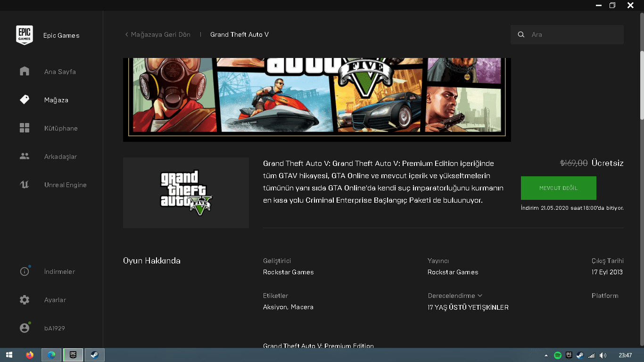Click the Aksiyon, Macera tags text
The height and width of the screenshot is (362, 644).
[288, 307]
